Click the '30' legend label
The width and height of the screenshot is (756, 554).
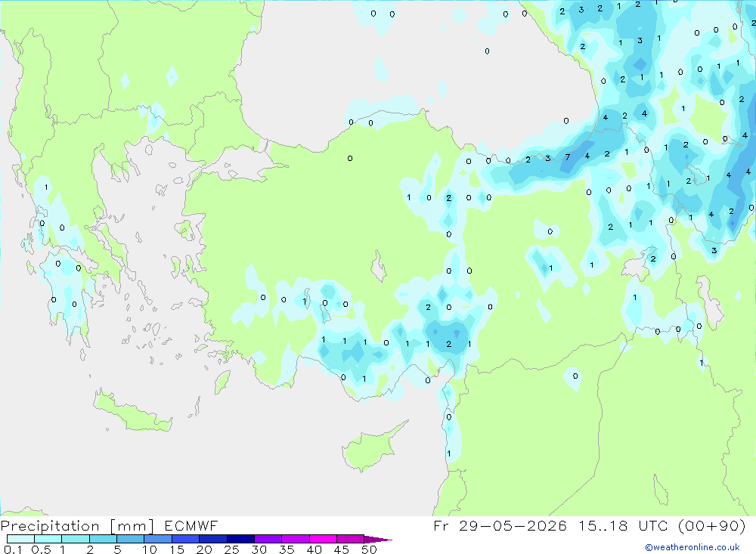[x=259, y=549]
